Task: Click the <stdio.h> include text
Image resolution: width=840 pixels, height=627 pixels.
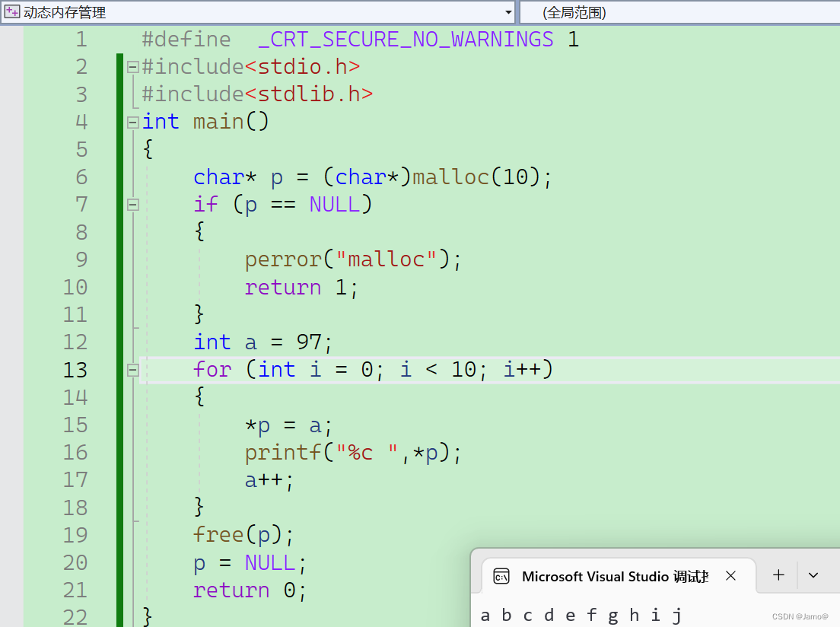Action: click(303, 67)
